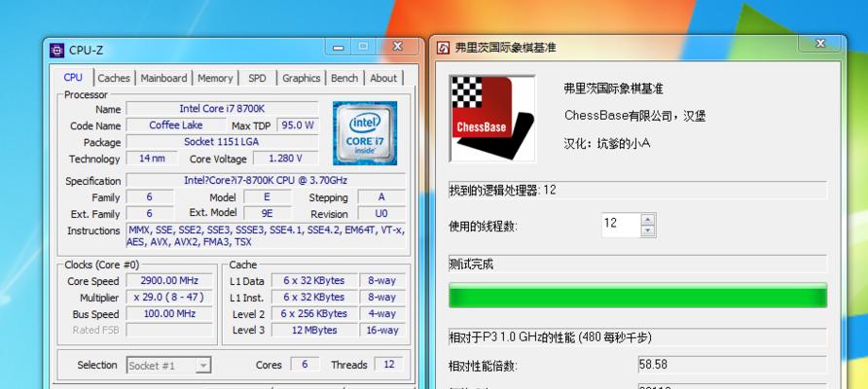
Task: Click the Stepping value A
Action: pos(381,197)
